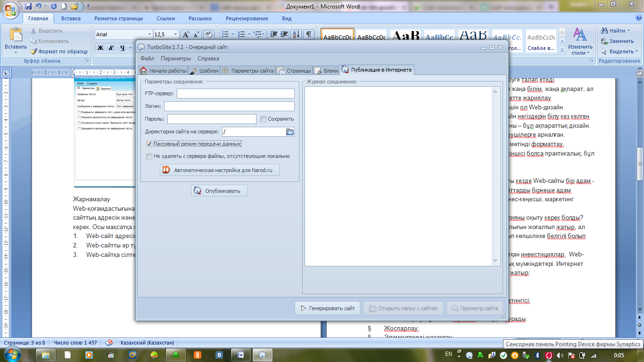Click into the FTP-сервер field
The image size is (644, 362).
(x=235, y=93)
